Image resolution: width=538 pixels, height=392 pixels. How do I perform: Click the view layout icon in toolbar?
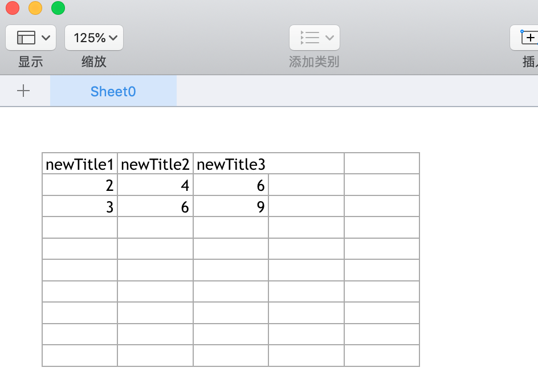pyautogui.click(x=25, y=37)
